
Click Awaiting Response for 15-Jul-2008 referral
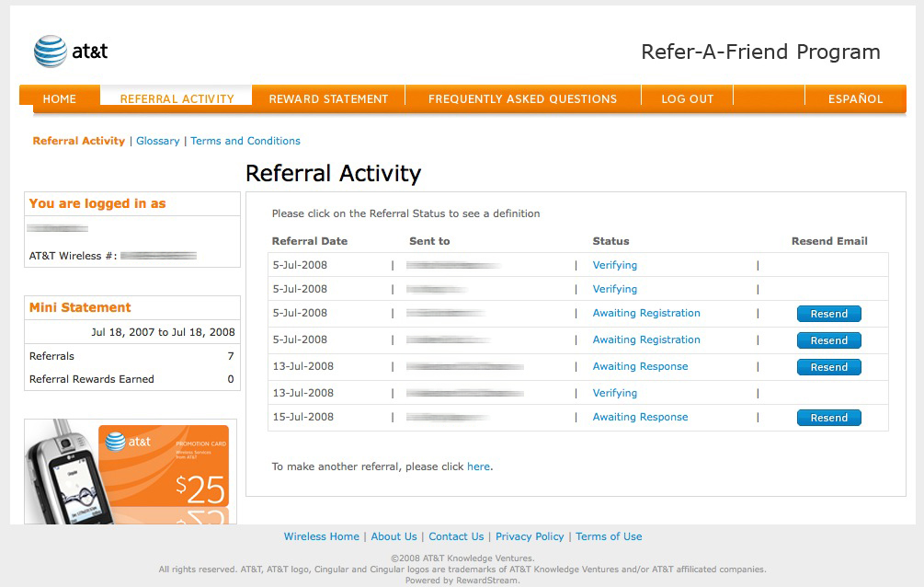click(x=640, y=417)
